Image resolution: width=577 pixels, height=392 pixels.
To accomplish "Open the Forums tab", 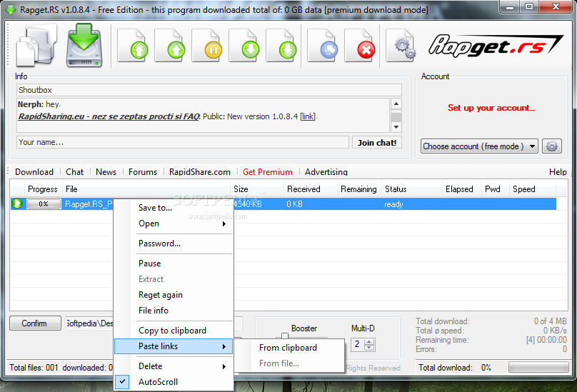I will pyautogui.click(x=143, y=172).
